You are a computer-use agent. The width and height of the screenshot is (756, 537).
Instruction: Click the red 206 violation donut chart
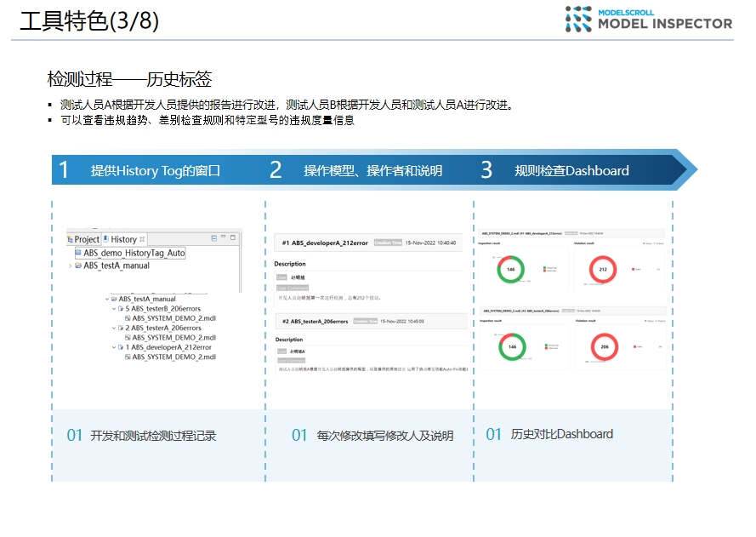coord(605,346)
